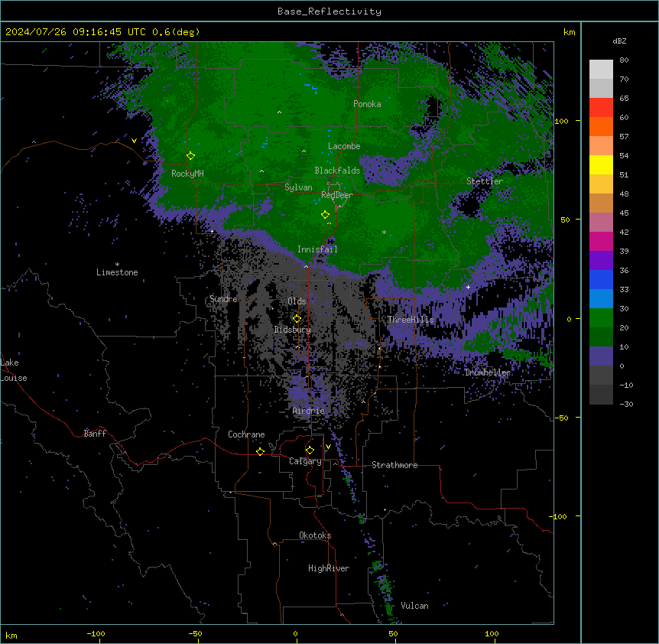The height and width of the screenshot is (644, 659).
Task: Select the yellow diamond marker below Cochrane
Action: (x=260, y=451)
